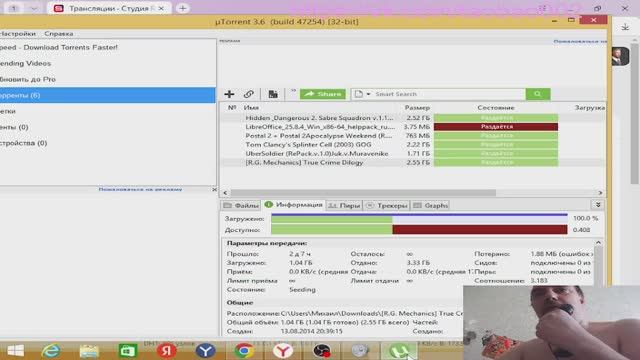Click the gray round taskbar icon
The image size is (640, 360).
pyautogui.click(x=360, y=351)
